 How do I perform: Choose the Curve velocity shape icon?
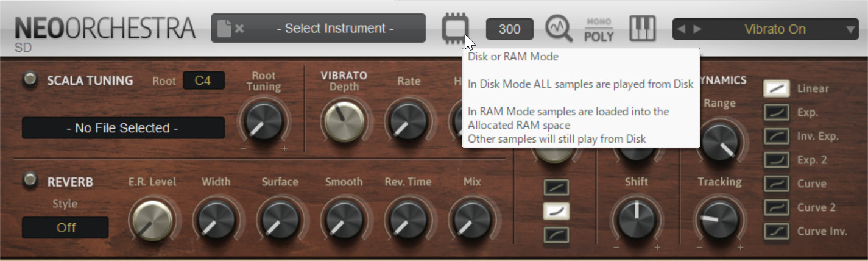[777, 184]
